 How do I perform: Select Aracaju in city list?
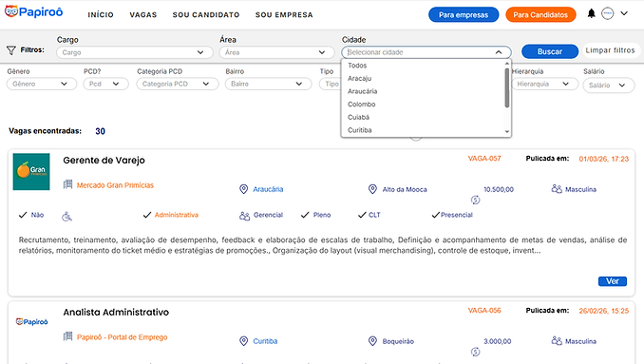(x=423, y=78)
